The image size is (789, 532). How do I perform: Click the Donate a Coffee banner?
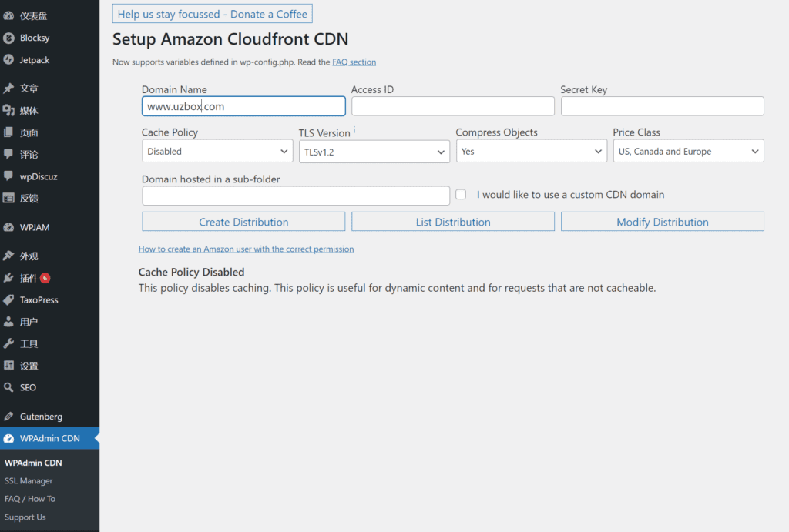click(x=213, y=14)
